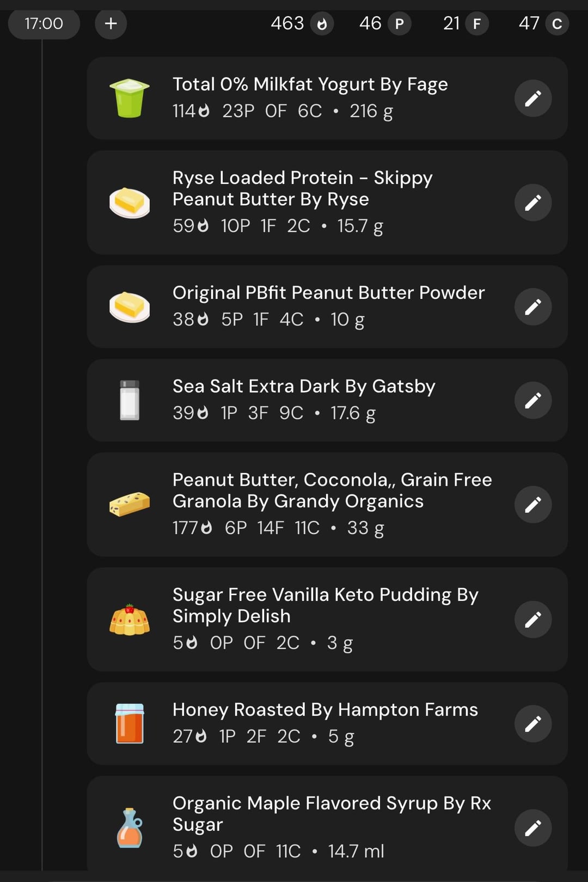Open the granola bar food thumbnail
Image resolution: width=588 pixels, height=882 pixels.
point(130,505)
